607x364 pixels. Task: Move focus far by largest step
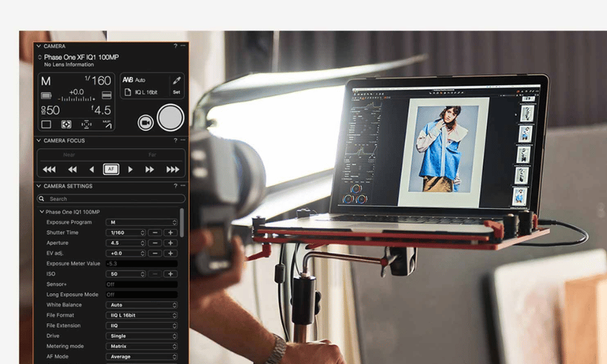pos(173,169)
